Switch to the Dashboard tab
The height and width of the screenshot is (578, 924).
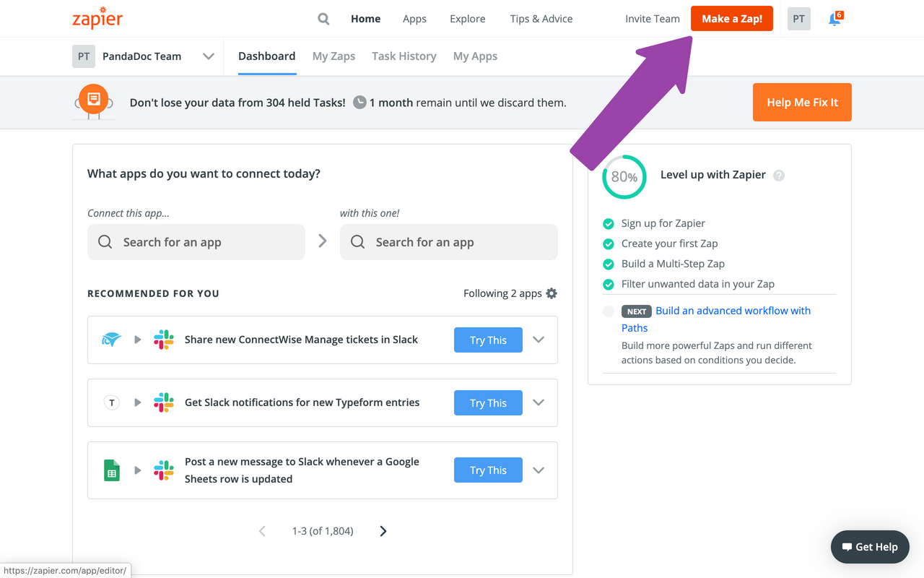(267, 56)
